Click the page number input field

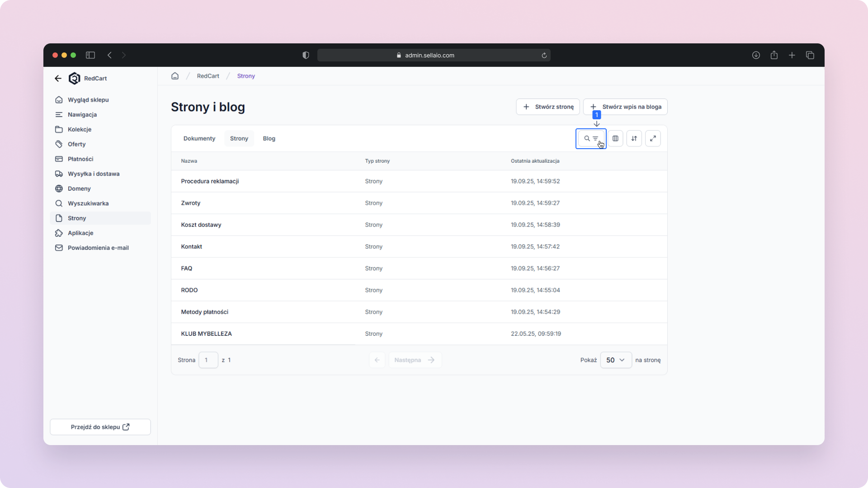[208, 360]
